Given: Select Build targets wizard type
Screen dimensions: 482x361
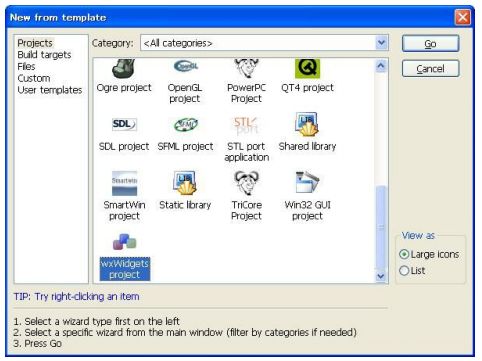Looking at the screenshot, I should (44, 55).
